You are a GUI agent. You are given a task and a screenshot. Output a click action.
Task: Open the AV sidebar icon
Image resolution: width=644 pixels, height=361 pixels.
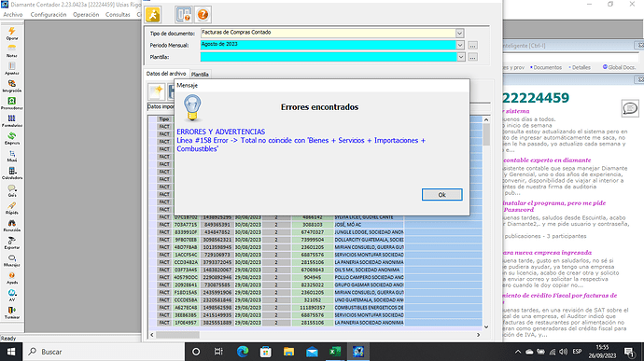pyautogui.click(x=12, y=295)
